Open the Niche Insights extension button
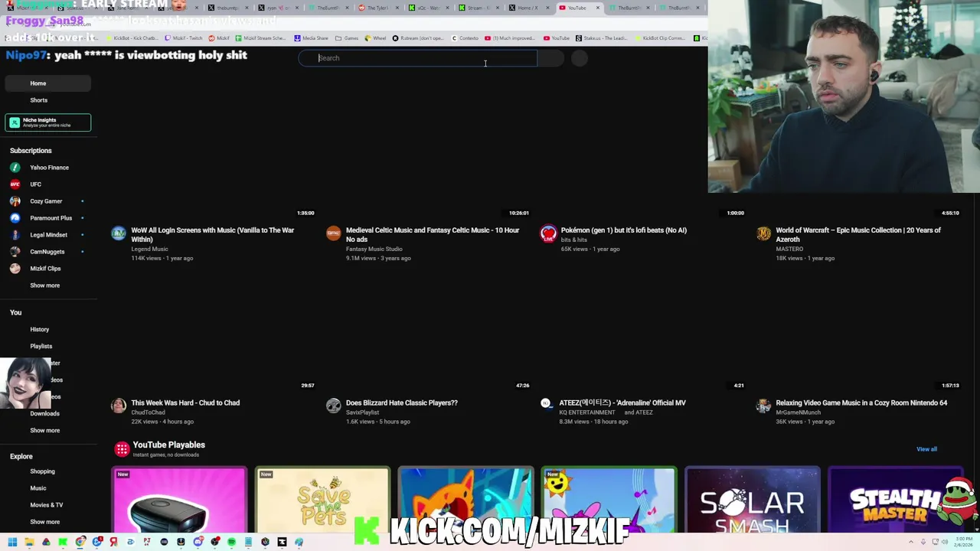980x551 pixels. [48, 122]
